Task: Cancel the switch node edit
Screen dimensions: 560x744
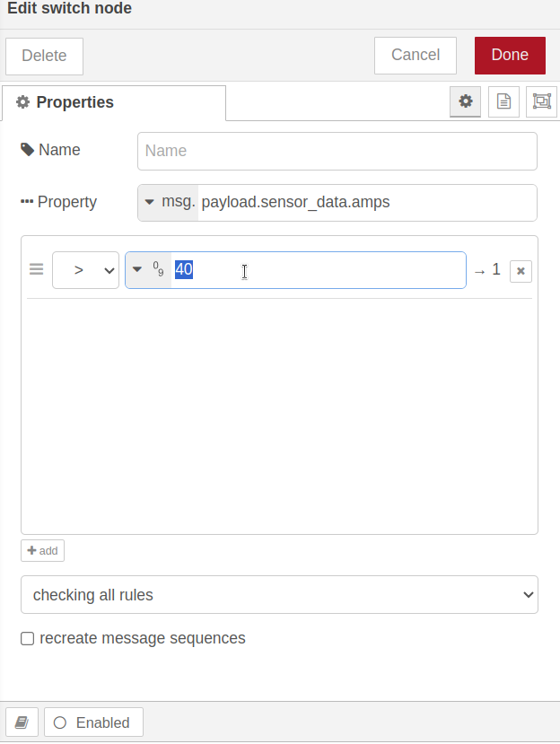Action: tap(416, 55)
